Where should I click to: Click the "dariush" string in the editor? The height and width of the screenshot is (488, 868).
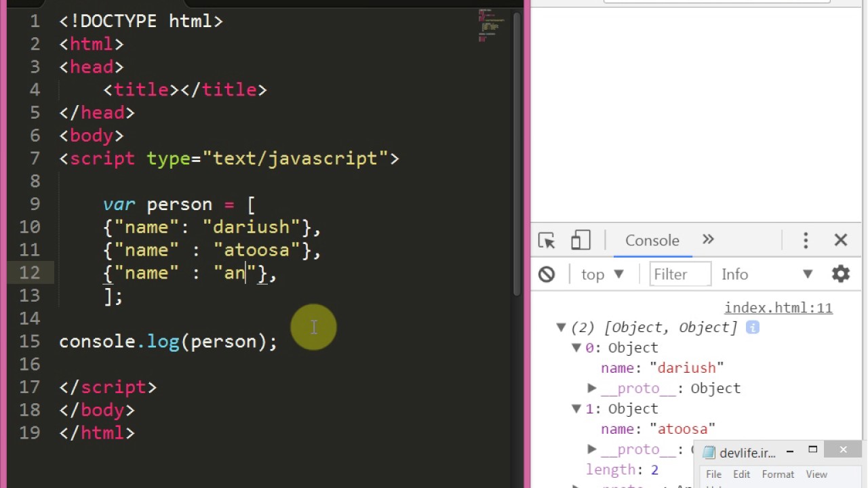[x=251, y=227]
